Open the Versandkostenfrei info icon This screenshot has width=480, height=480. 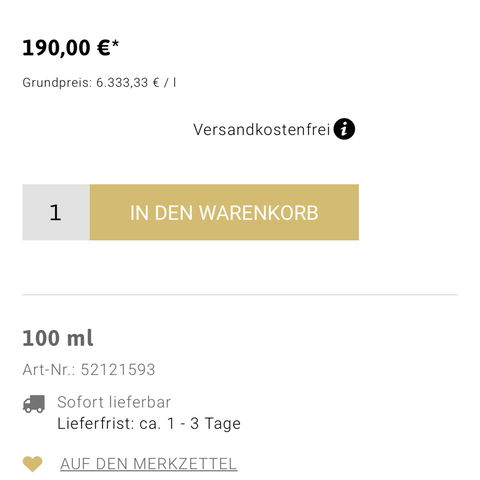(x=344, y=129)
